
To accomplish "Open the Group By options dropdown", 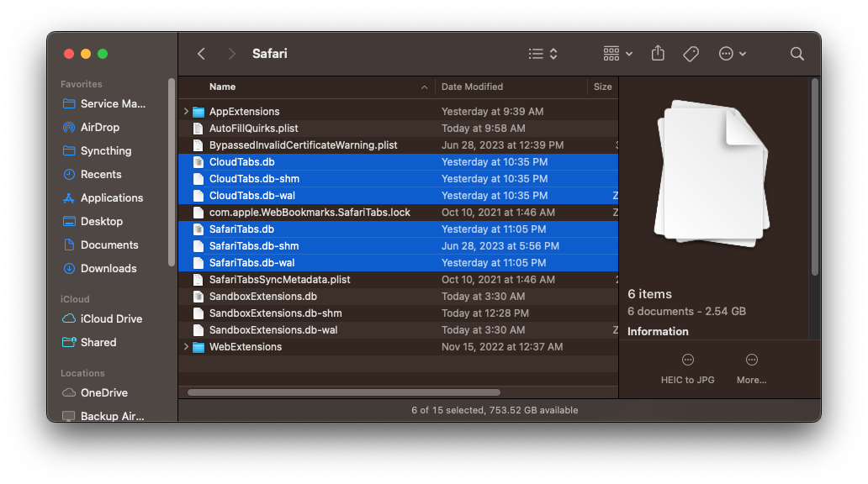I will pyautogui.click(x=618, y=54).
